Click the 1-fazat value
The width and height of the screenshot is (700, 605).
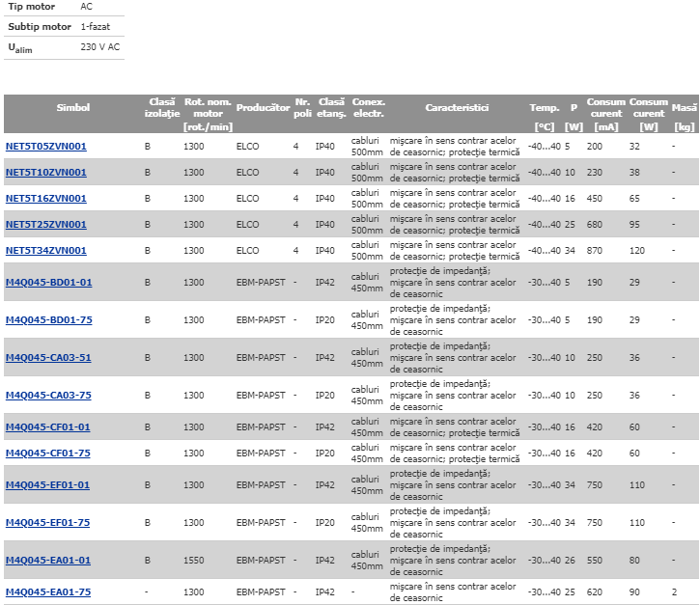pyautogui.click(x=95, y=26)
